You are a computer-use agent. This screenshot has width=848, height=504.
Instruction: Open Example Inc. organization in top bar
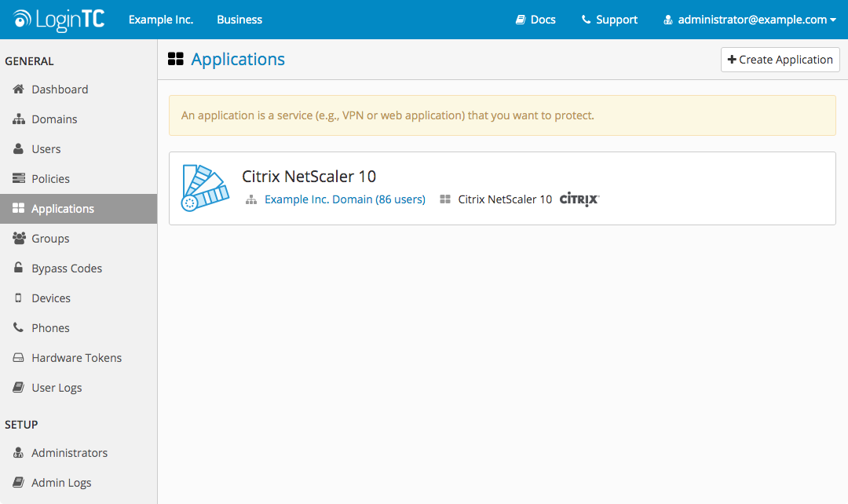click(x=161, y=20)
